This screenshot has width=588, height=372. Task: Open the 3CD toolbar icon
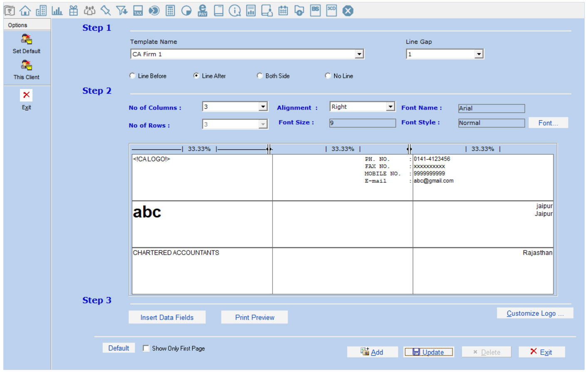click(331, 11)
